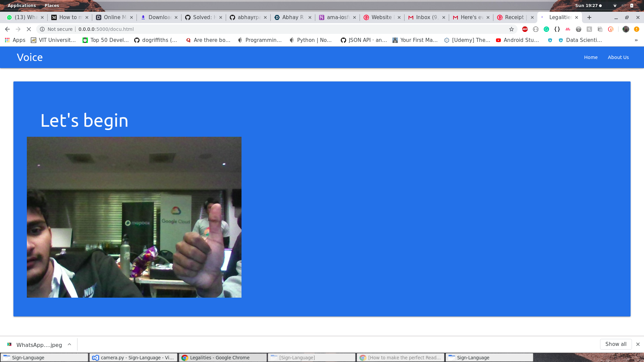Open a new browser tab
Viewport: 644px width, 362px height.
coord(589,17)
